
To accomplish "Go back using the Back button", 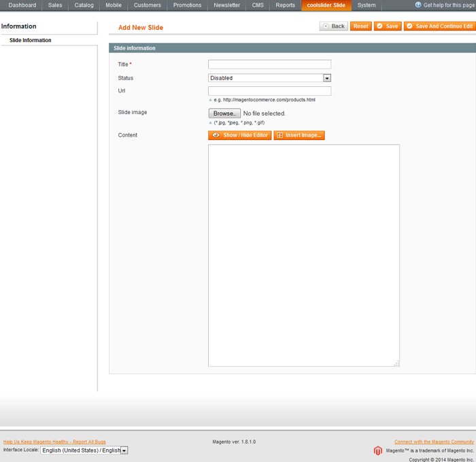I will [x=334, y=26].
